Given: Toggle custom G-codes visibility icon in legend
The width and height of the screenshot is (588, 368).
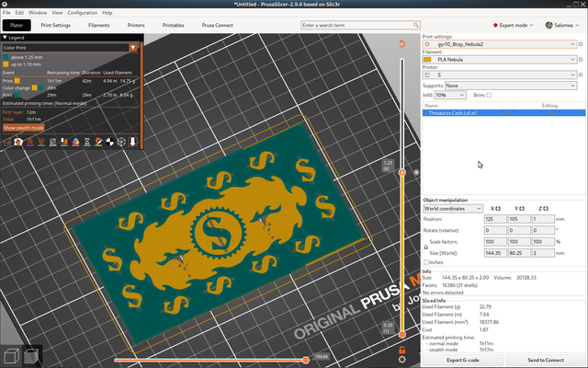Looking at the screenshot, I should click(x=98, y=142).
